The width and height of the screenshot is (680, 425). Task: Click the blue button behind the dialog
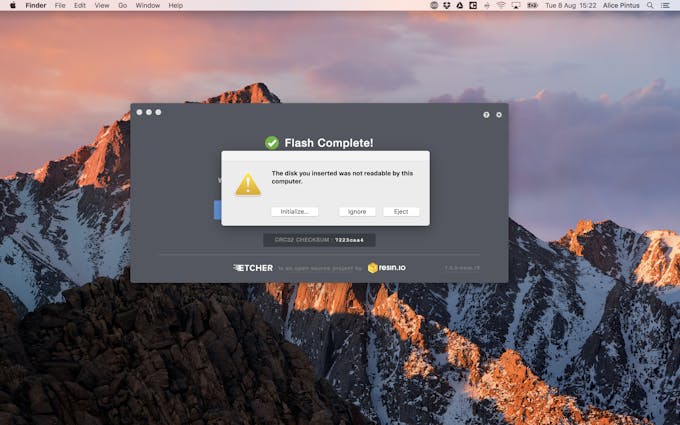pos(218,210)
